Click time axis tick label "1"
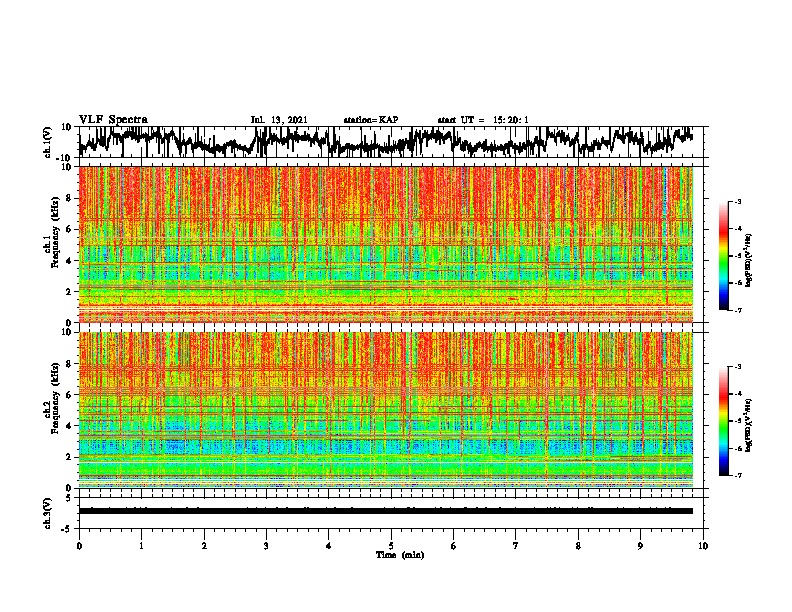 [x=141, y=546]
